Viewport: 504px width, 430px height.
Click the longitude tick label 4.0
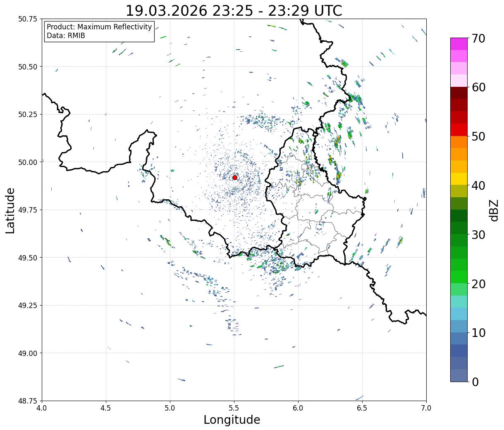point(42,408)
